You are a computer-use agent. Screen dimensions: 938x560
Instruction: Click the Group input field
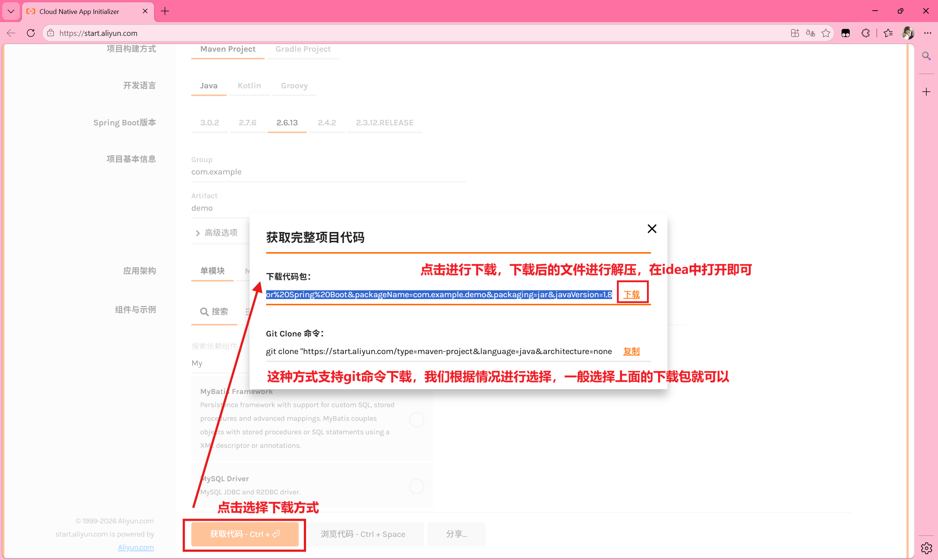(328, 172)
